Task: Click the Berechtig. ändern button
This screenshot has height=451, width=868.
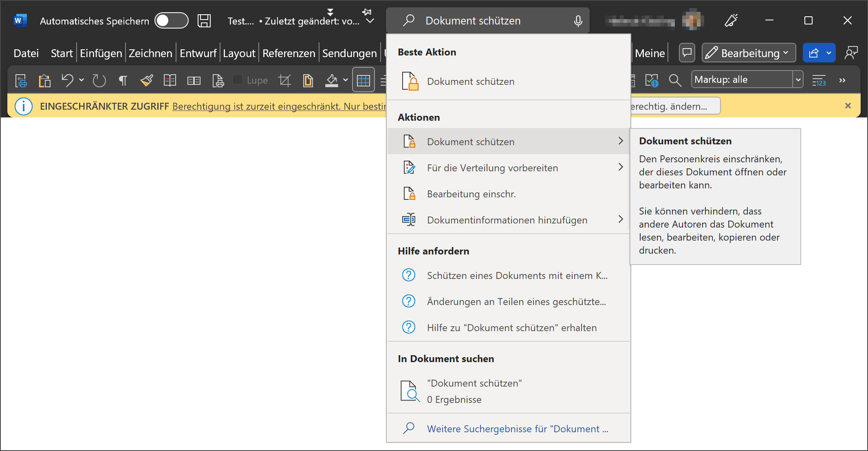Action: pyautogui.click(x=674, y=106)
